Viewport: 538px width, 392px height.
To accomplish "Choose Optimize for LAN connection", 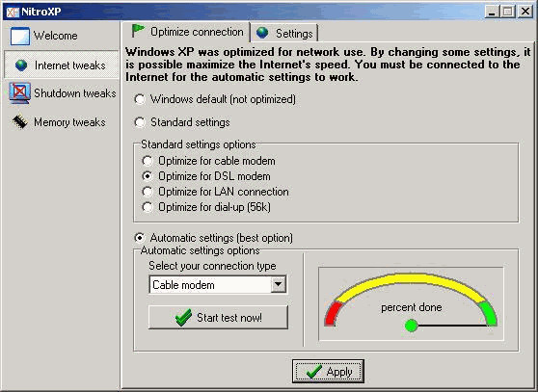I will pyautogui.click(x=148, y=192).
